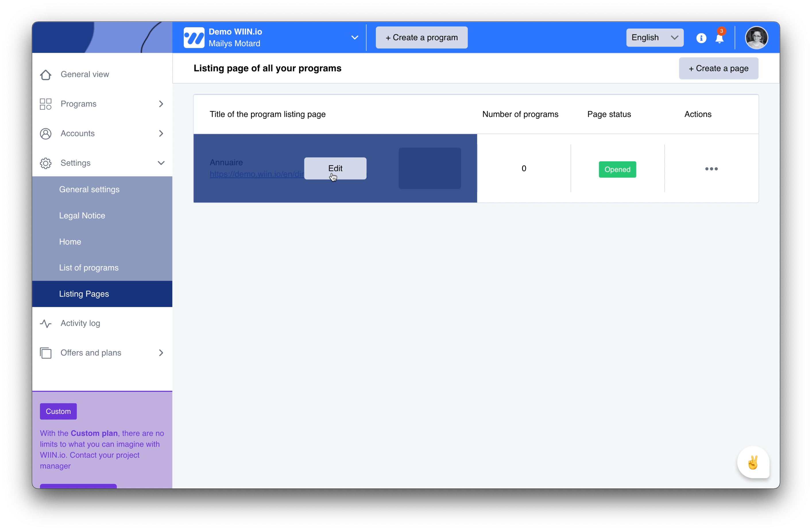
Task: Click the Settings gear icon
Action: [45, 163]
